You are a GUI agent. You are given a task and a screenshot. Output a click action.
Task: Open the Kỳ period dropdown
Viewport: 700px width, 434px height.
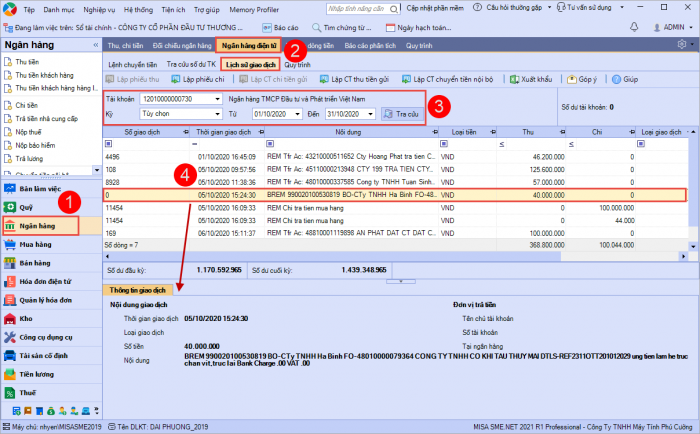(x=216, y=114)
